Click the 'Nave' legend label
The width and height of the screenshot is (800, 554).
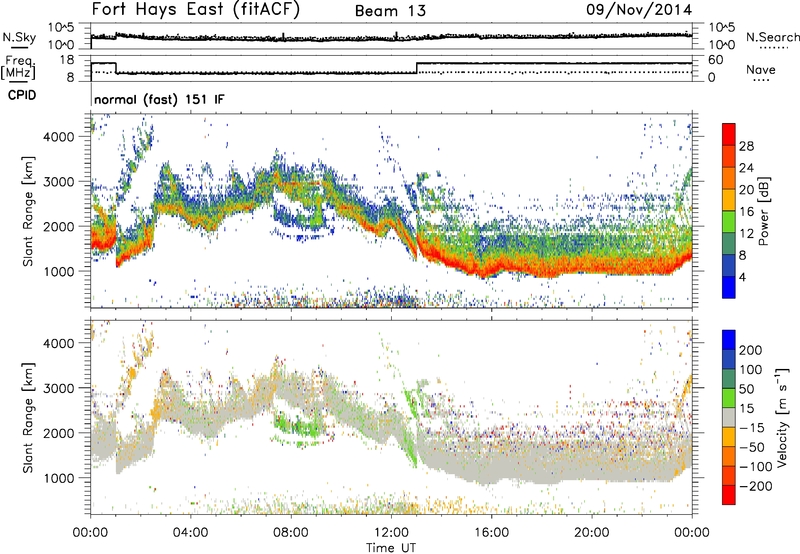pos(761,70)
